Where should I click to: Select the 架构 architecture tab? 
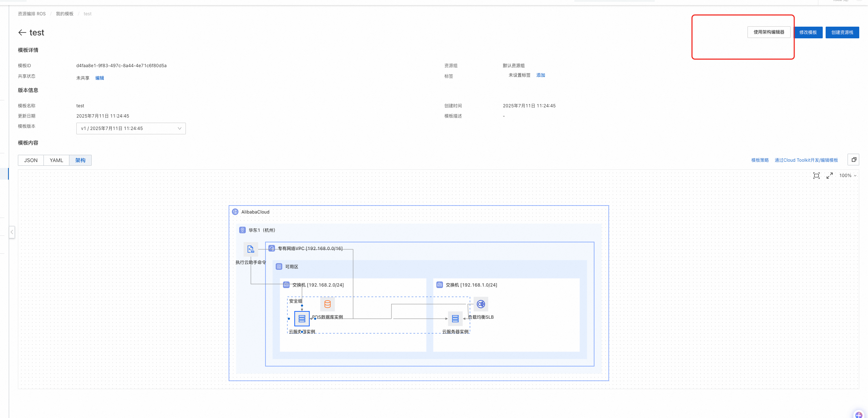80,160
